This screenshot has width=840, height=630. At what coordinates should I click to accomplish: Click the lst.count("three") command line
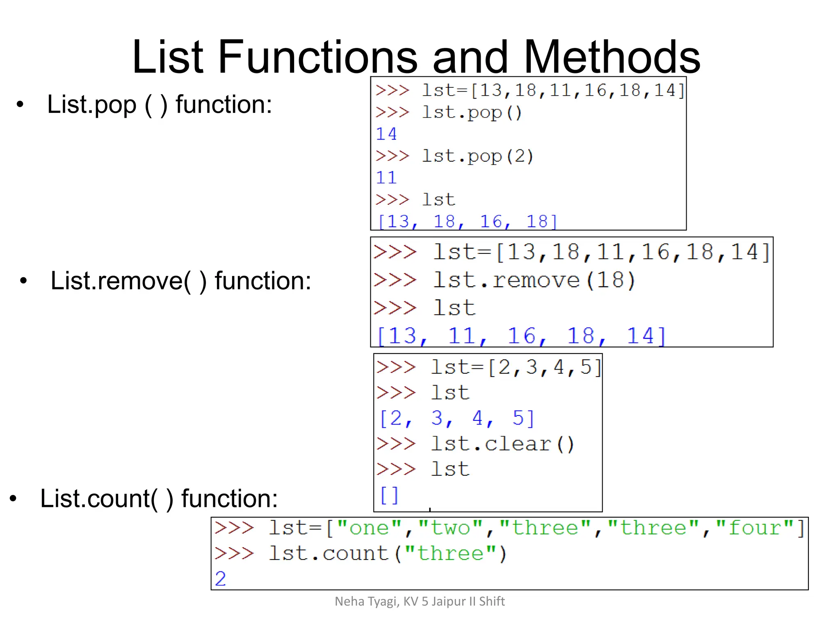[x=388, y=554]
